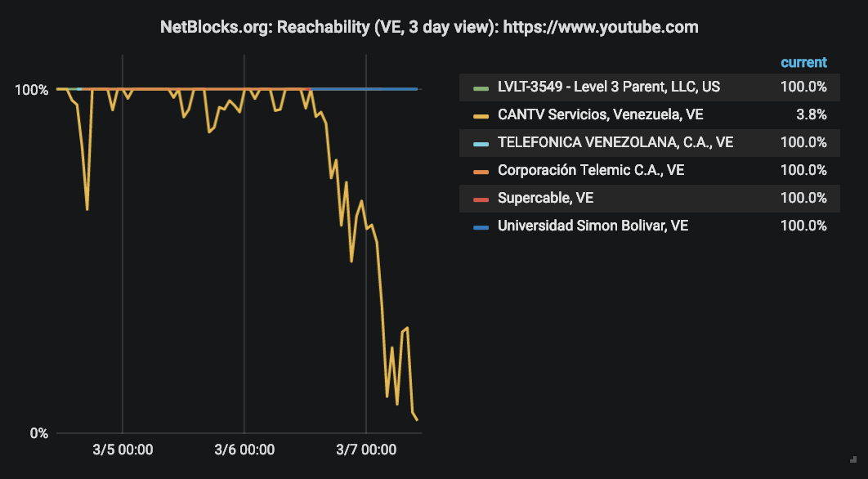Toggle the LVLT-3549 Level 3 Parent series
868x479 pixels.
pyautogui.click(x=609, y=87)
